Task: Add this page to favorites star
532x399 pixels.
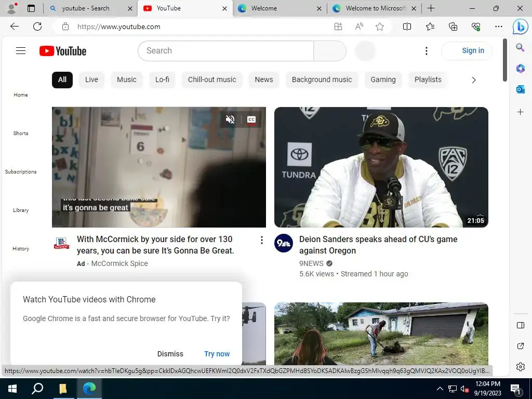Action: (x=380, y=26)
